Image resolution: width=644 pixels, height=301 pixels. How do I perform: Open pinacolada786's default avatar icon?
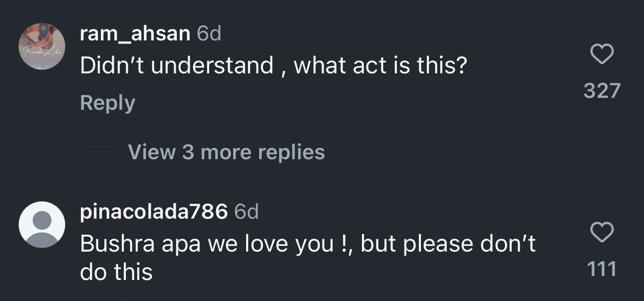pos(42,225)
